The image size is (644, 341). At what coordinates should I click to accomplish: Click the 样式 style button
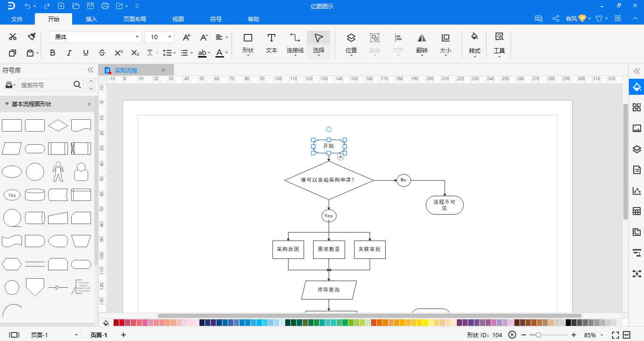(475, 43)
